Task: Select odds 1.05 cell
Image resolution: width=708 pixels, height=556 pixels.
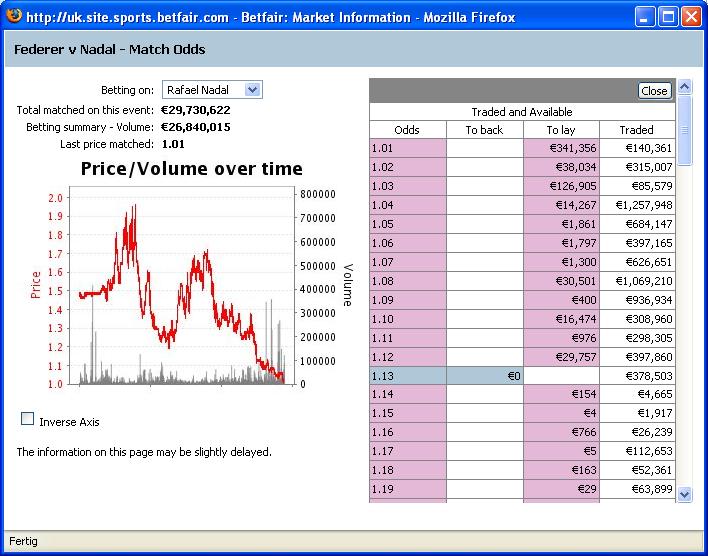Action: 408,224
